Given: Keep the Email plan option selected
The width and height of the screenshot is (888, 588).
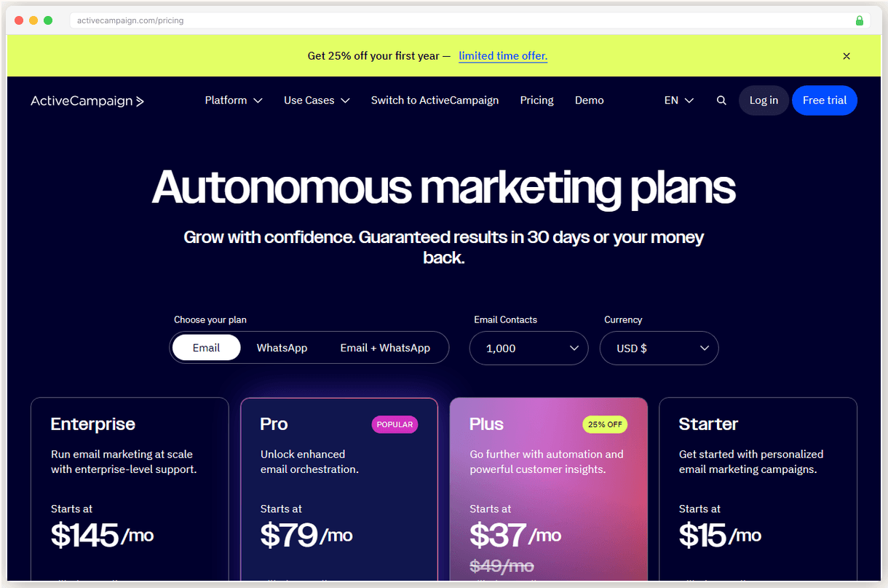Looking at the screenshot, I should tap(206, 348).
